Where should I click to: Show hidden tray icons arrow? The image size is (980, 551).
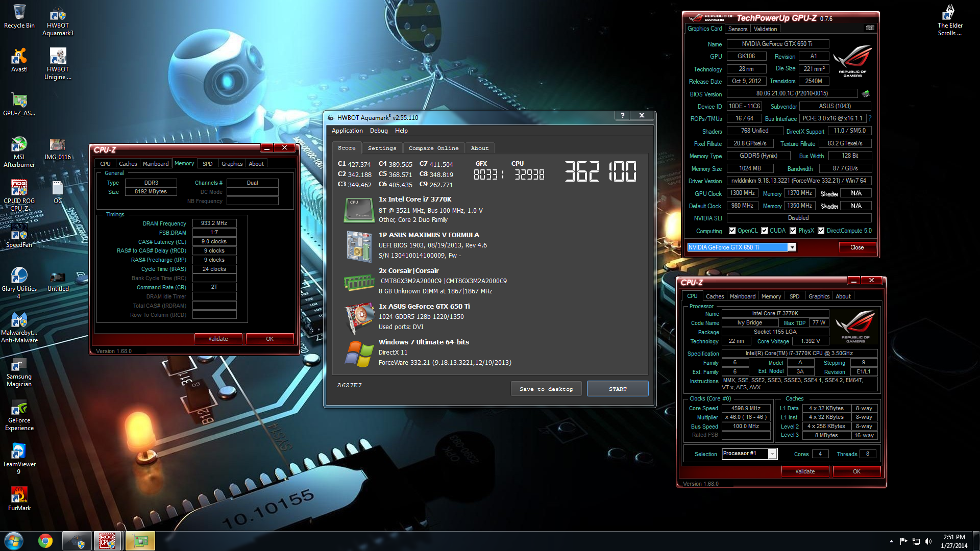pyautogui.click(x=891, y=541)
